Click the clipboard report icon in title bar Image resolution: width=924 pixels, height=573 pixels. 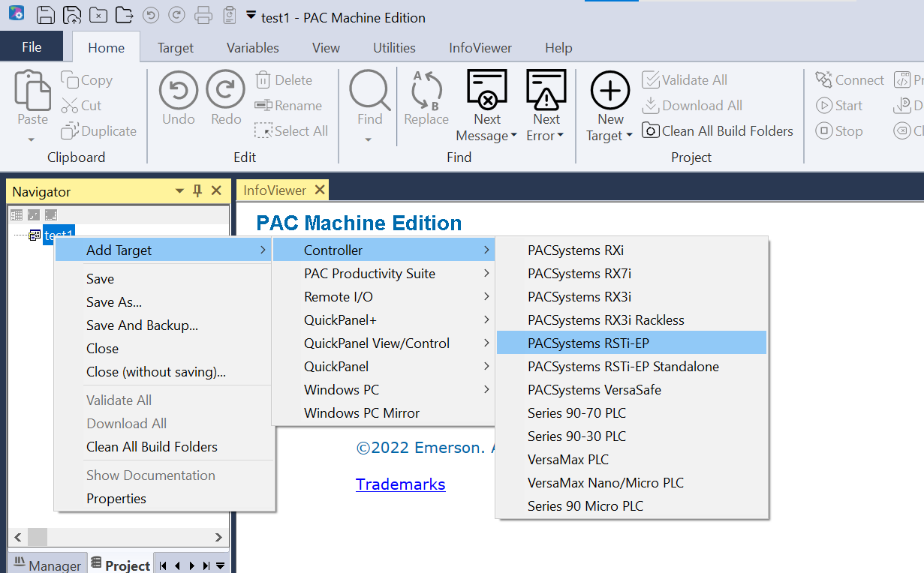click(230, 15)
